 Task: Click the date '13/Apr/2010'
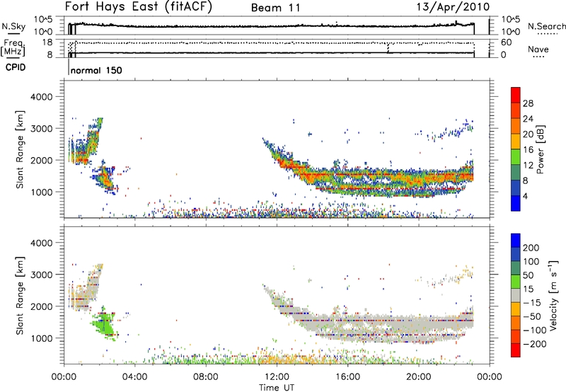pyautogui.click(x=453, y=7)
